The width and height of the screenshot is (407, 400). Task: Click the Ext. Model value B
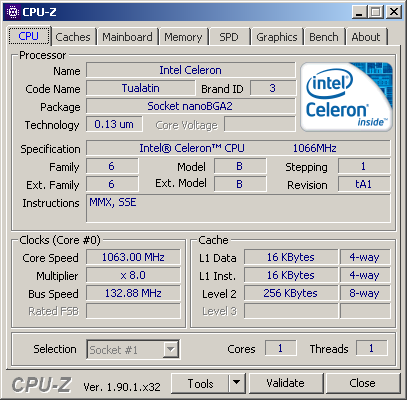tap(240, 184)
